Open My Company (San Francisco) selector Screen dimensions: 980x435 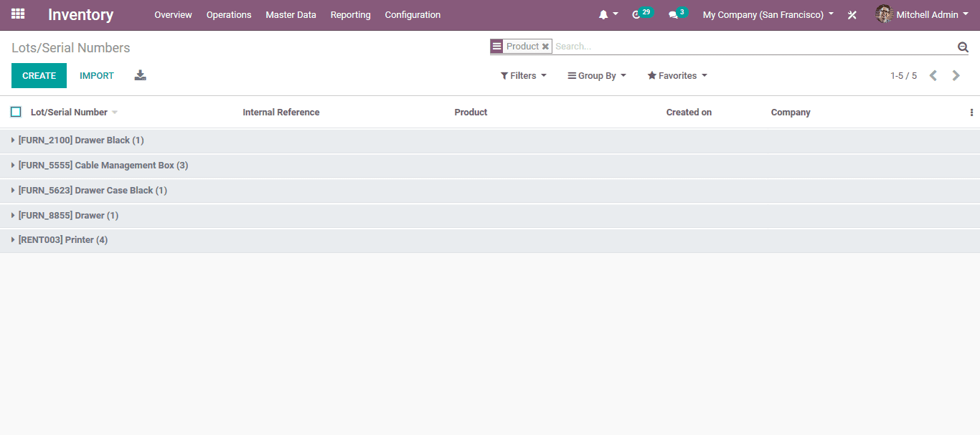768,14
